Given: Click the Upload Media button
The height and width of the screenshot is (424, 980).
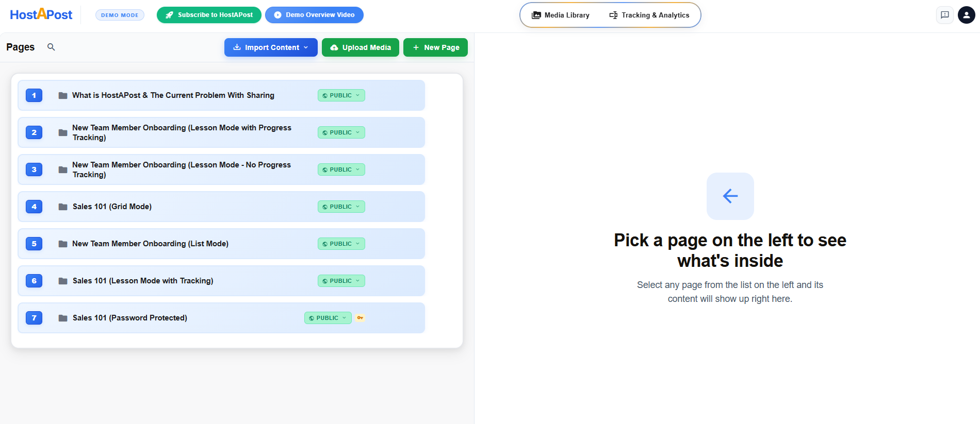Looking at the screenshot, I should 361,47.
